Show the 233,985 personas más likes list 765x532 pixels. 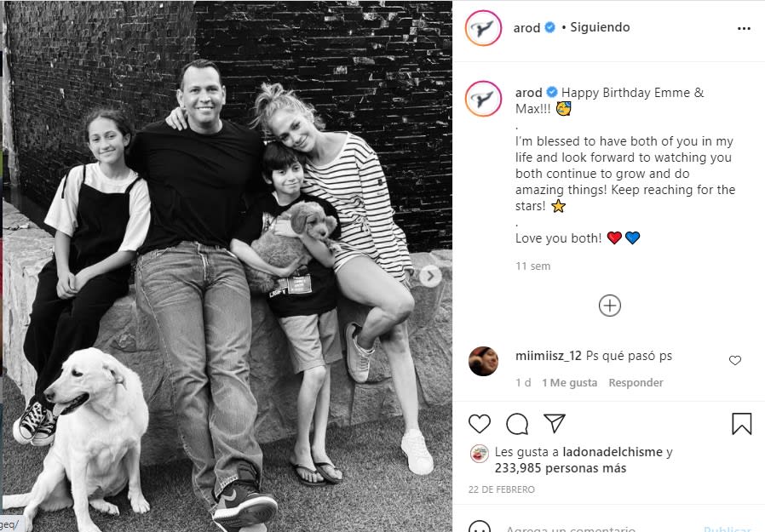[561, 468]
